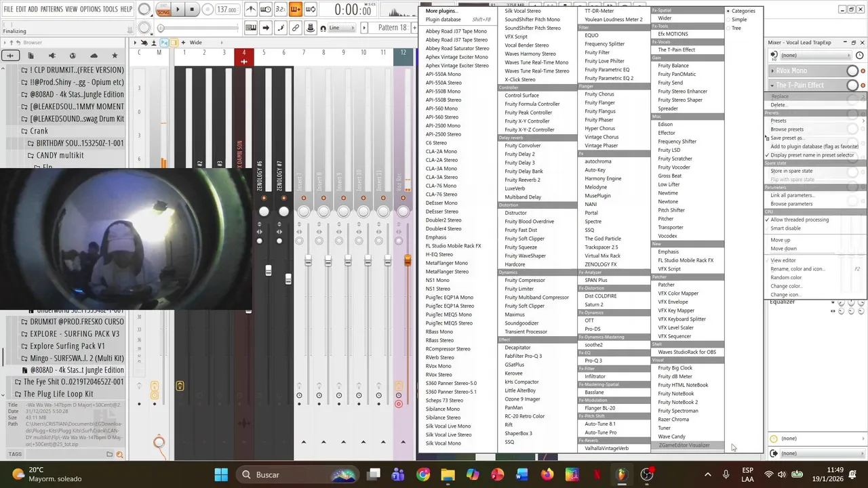This screenshot has height=488, width=868.
Task: Click the step edit arrow icon
Action: 266,28
